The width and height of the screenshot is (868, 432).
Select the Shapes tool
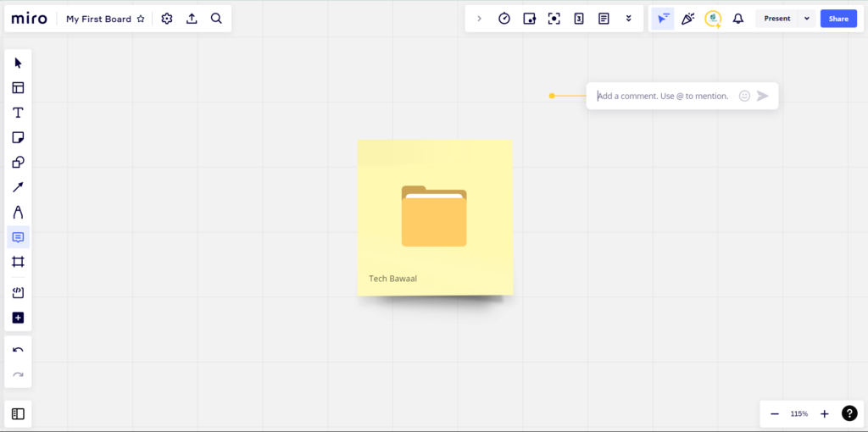point(18,163)
